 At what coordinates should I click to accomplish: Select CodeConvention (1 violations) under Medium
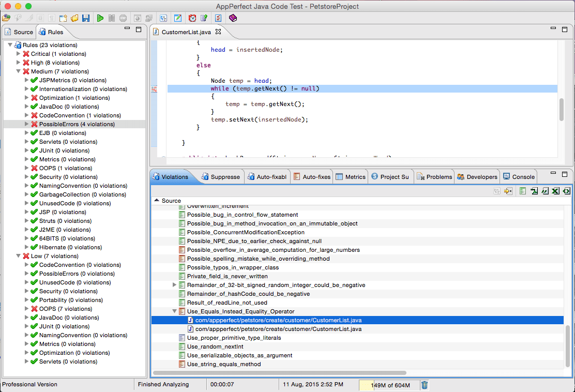[80, 115]
